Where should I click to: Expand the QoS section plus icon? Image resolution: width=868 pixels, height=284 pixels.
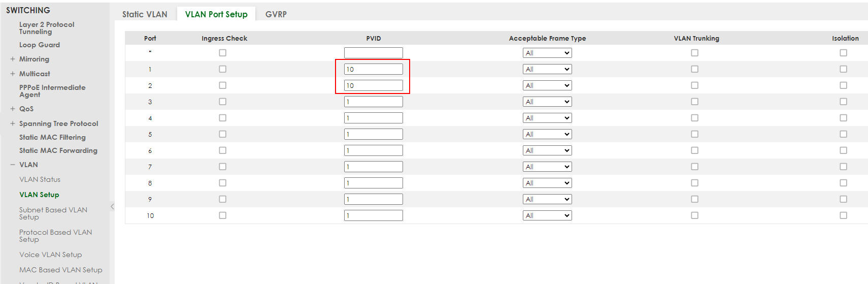[13, 109]
